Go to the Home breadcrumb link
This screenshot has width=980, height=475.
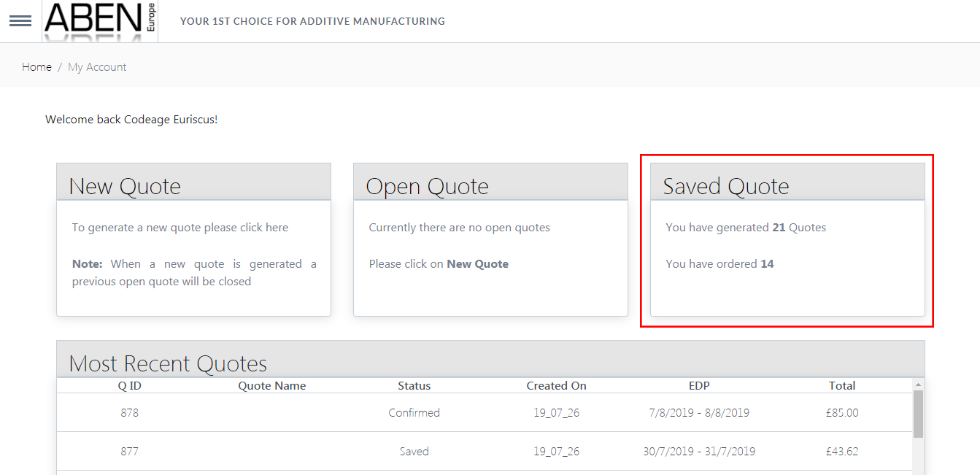pos(36,67)
